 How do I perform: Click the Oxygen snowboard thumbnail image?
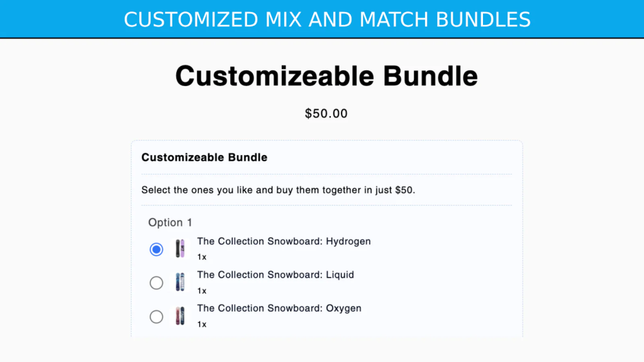[x=180, y=317]
